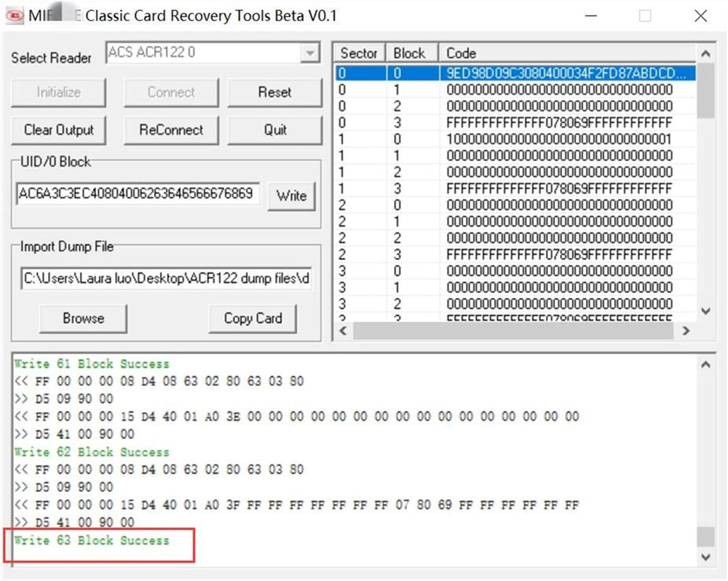
Task: Select the sector 0 block 0 row
Action: point(515,73)
